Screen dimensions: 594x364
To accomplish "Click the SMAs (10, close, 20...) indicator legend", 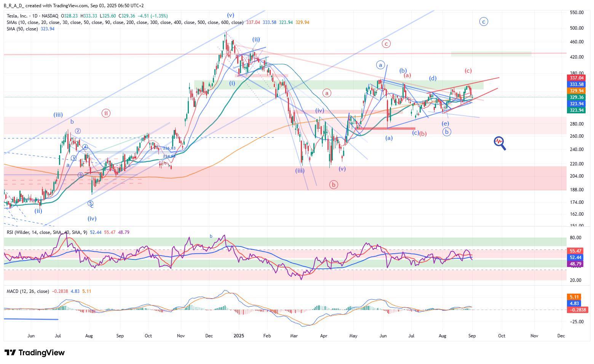I will point(125,22).
